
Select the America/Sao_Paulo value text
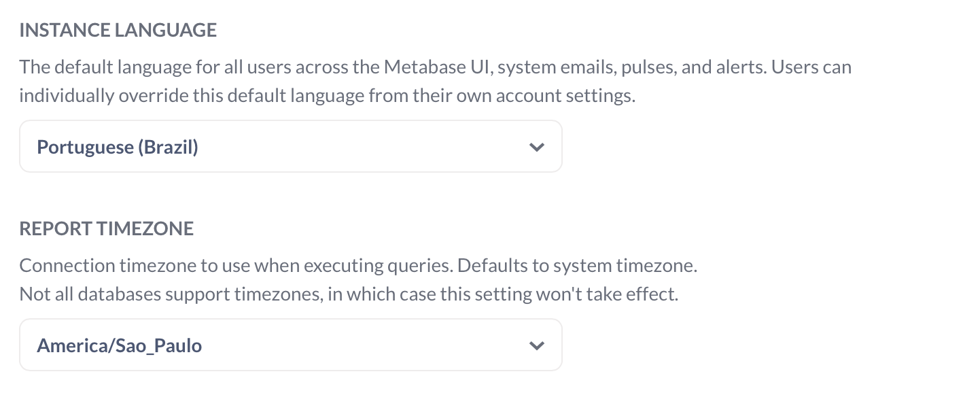[120, 345]
